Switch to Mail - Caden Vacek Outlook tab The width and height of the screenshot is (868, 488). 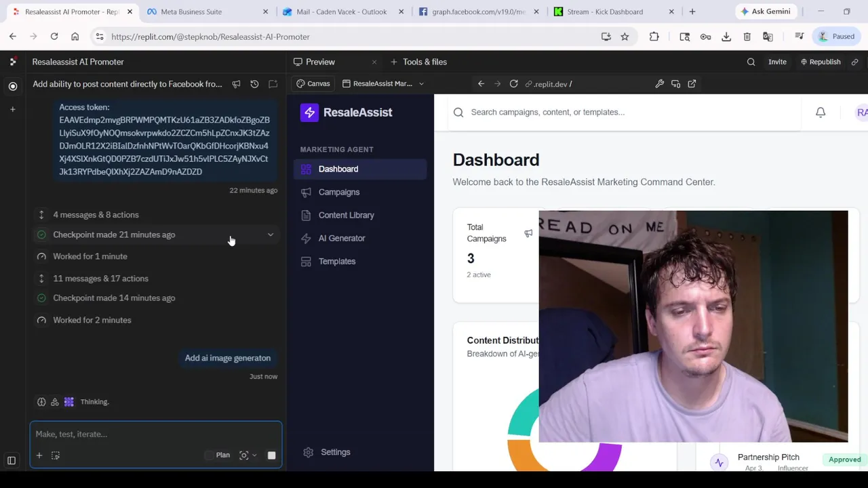tap(341, 12)
